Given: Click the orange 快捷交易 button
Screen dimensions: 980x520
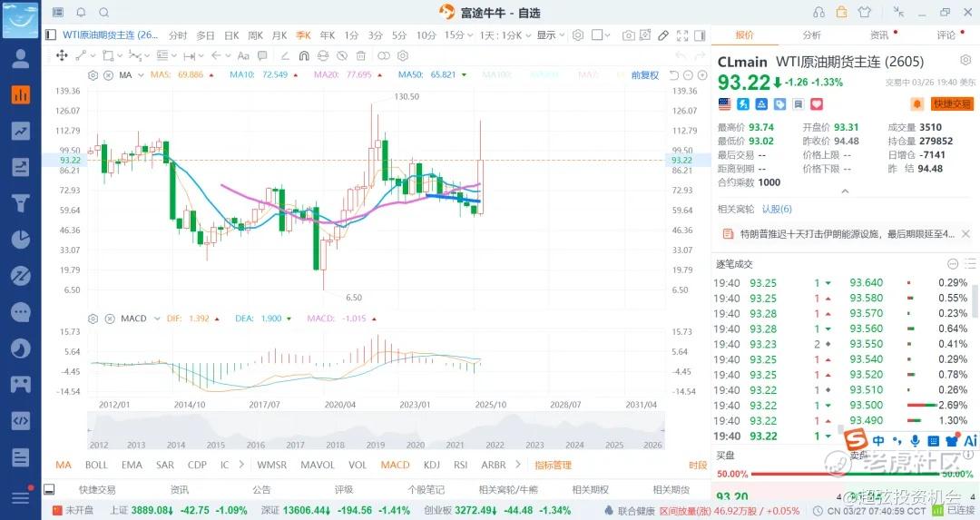Looking at the screenshot, I should (953, 103).
